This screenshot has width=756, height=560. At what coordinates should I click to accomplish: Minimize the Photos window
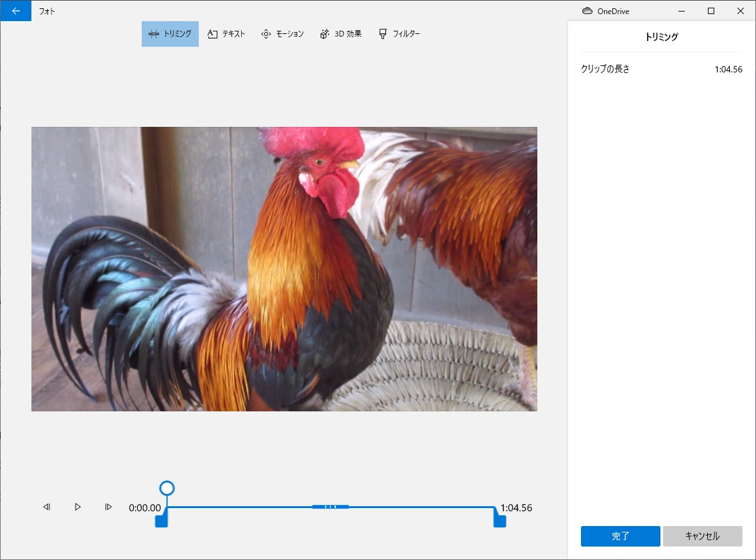[682, 11]
